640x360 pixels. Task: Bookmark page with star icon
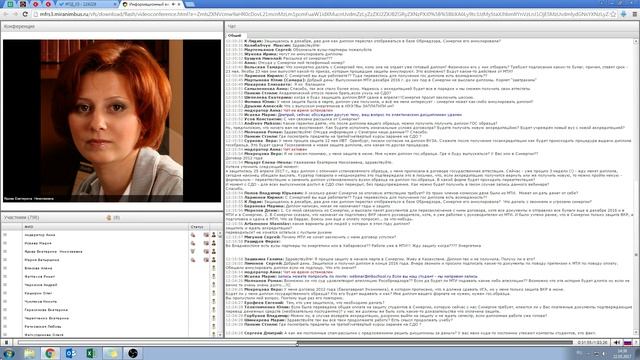pyautogui.click(x=613, y=14)
